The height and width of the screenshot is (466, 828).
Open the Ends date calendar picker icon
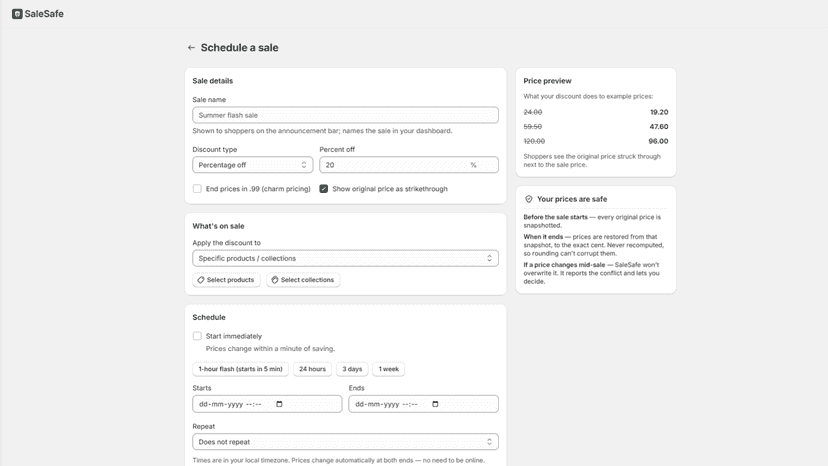(x=435, y=404)
